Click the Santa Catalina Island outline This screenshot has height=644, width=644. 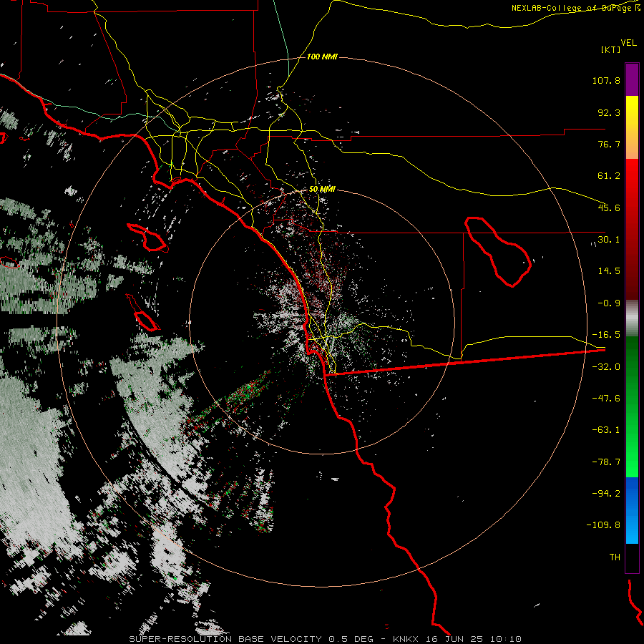point(148,238)
